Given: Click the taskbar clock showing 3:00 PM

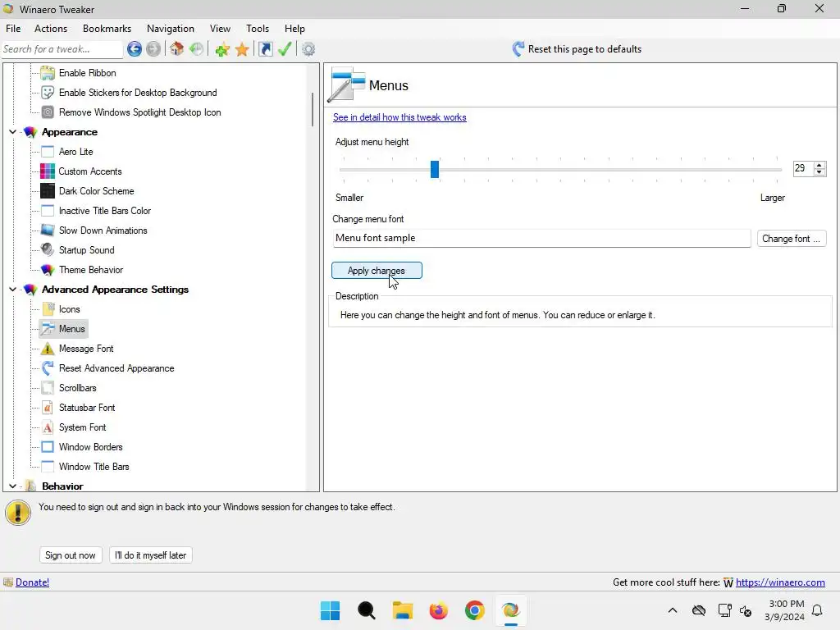Looking at the screenshot, I should [786, 610].
